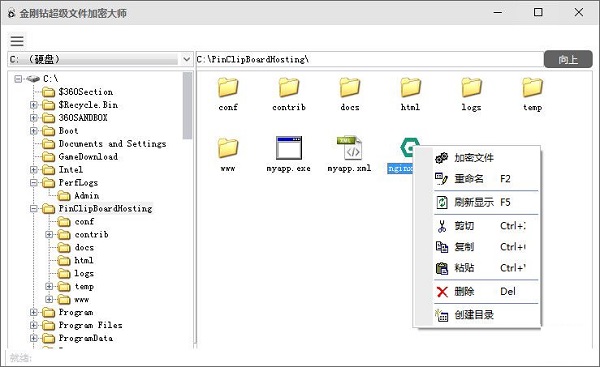Expand the Boot tree node
Screen dimensions: 600x367
[x=34, y=131]
